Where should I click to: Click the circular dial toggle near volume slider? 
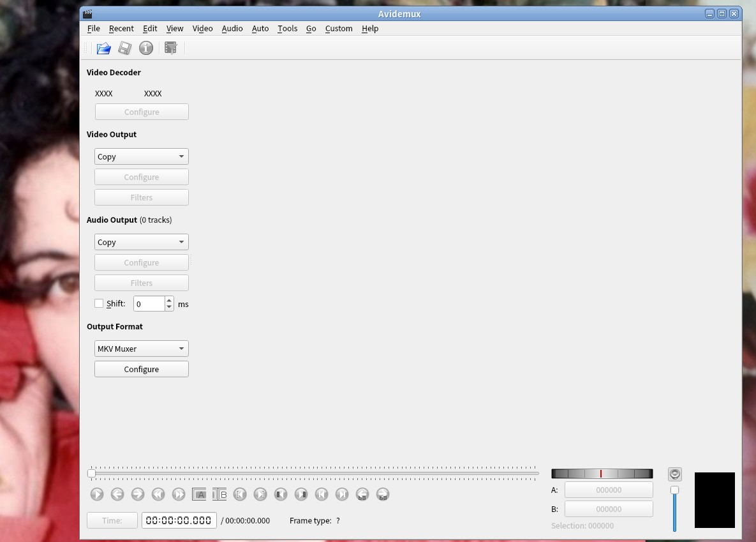coord(674,474)
